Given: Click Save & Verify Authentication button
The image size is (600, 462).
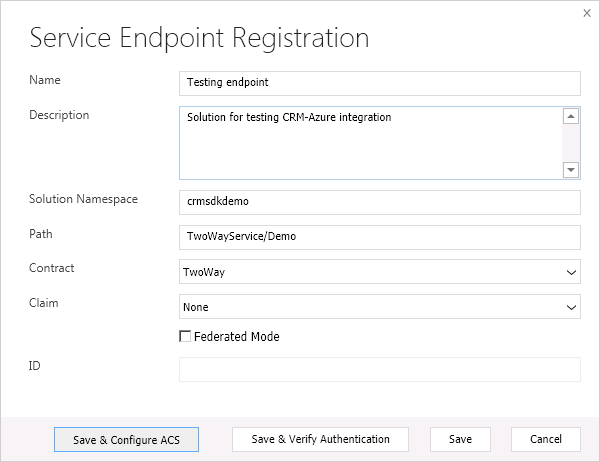Looking at the screenshot, I should [x=320, y=439].
